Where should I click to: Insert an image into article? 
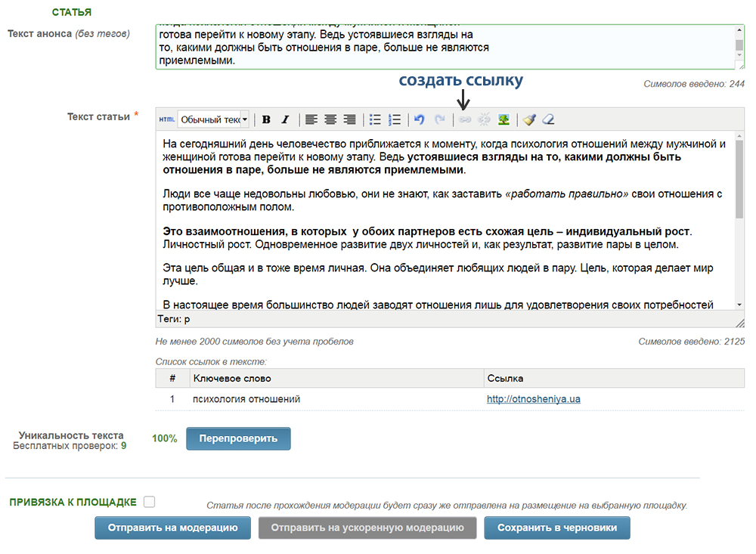[503, 119]
